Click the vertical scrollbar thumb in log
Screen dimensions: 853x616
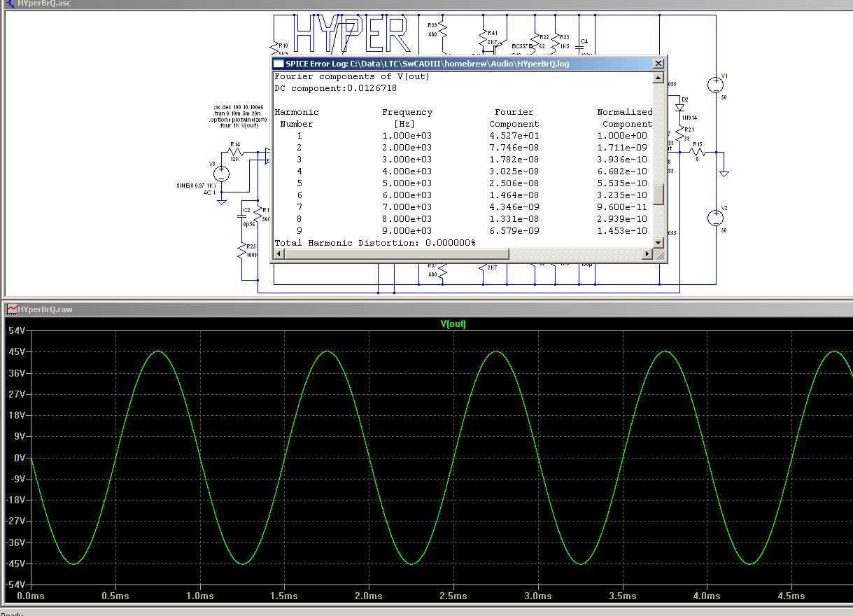(x=658, y=195)
